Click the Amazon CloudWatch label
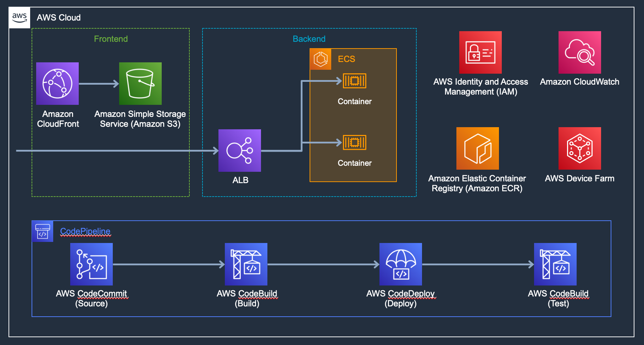644x345 pixels. [x=580, y=82]
